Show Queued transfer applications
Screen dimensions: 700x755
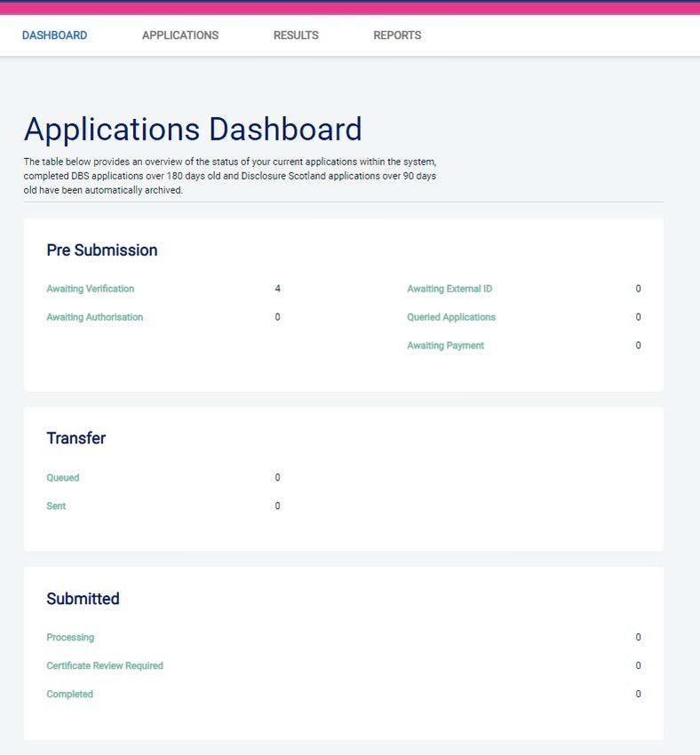[x=63, y=477]
